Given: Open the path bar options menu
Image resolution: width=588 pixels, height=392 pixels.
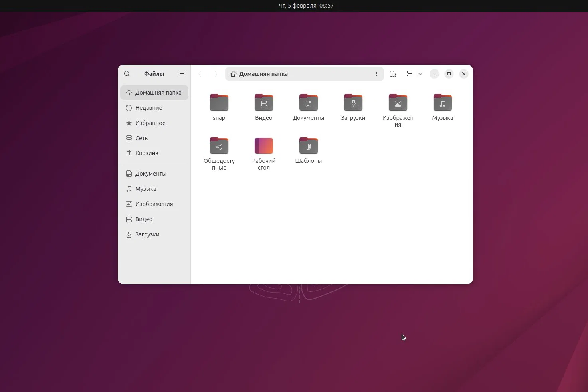Looking at the screenshot, I should click(376, 74).
